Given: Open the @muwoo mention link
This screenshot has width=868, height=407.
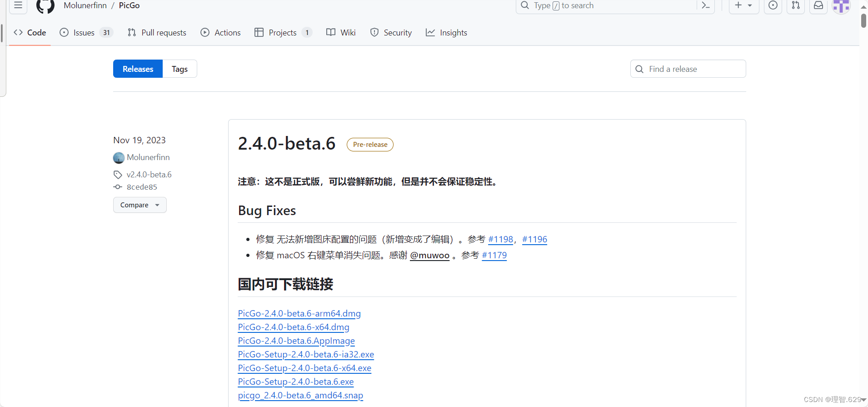Looking at the screenshot, I should pyautogui.click(x=429, y=255).
